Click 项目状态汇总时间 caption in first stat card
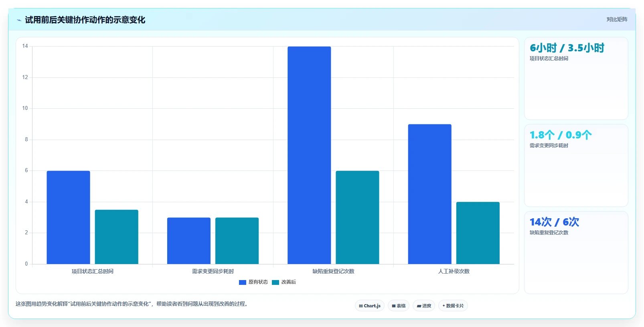Image resolution: width=644 pixels, height=327 pixels. [549, 59]
